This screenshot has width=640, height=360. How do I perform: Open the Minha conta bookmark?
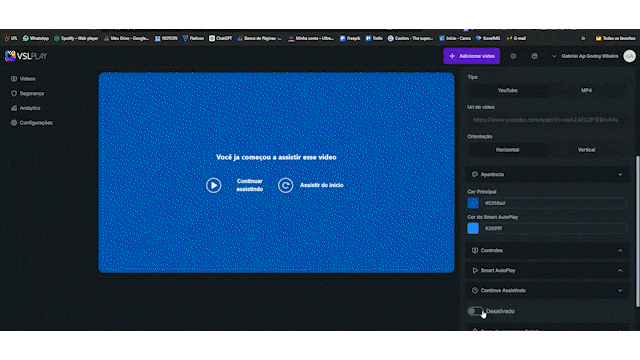311,38
